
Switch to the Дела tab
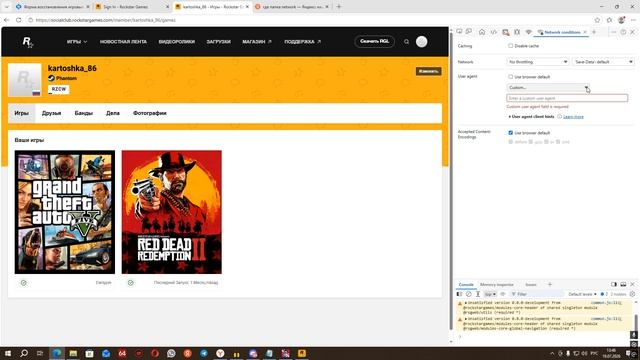[x=113, y=113]
